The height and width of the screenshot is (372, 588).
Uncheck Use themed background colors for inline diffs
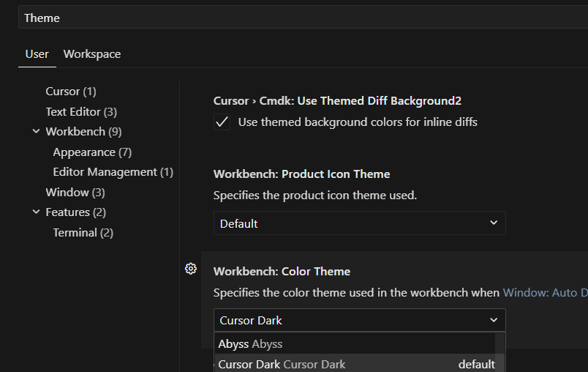click(x=222, y=122)
